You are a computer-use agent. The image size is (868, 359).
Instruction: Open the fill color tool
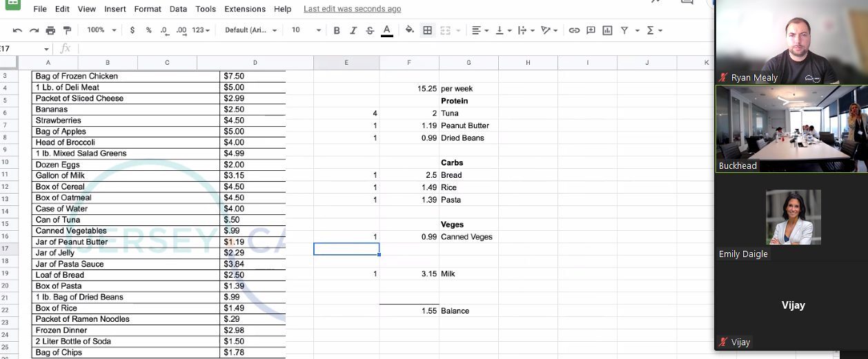coord(410,30)
